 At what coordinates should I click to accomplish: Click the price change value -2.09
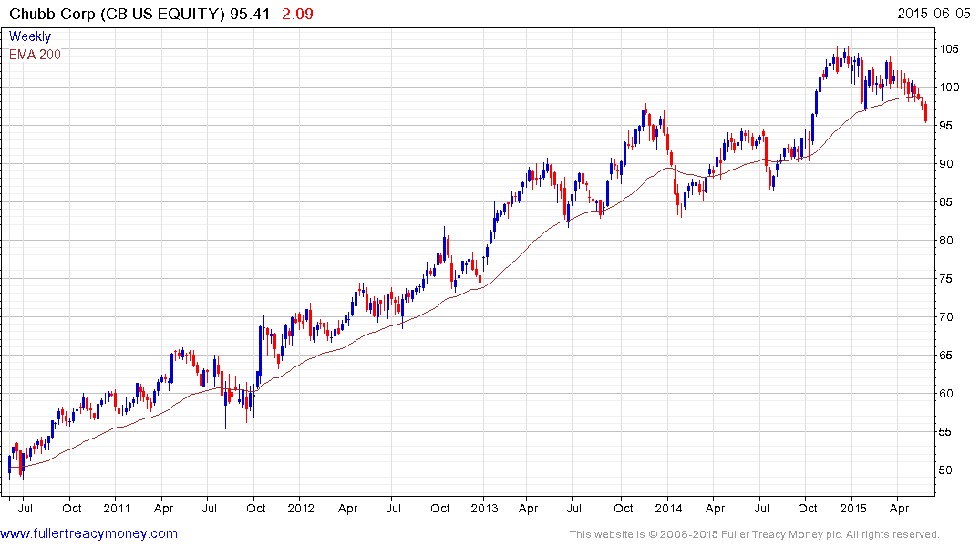[294, 14]
